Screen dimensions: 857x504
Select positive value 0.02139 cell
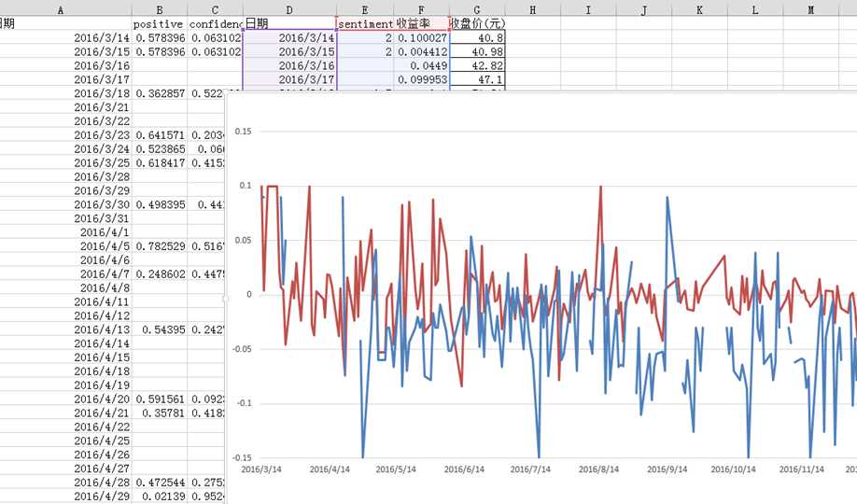159,497
